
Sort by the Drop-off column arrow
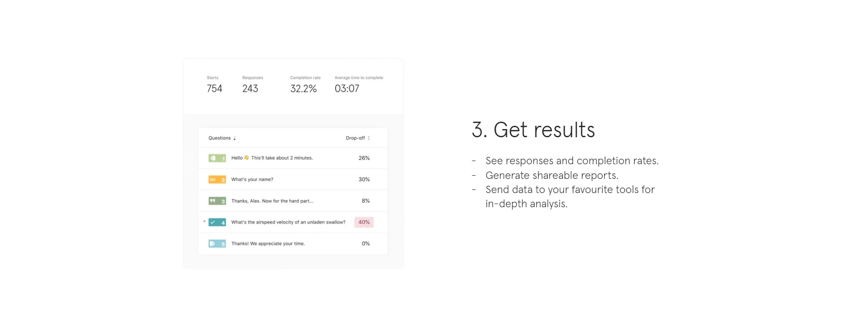pos(369,138)
